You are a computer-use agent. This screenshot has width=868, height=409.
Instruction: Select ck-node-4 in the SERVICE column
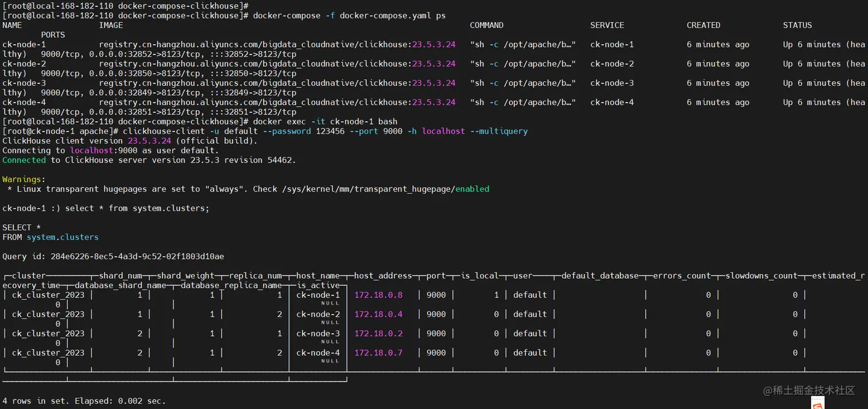coord(612,102)
